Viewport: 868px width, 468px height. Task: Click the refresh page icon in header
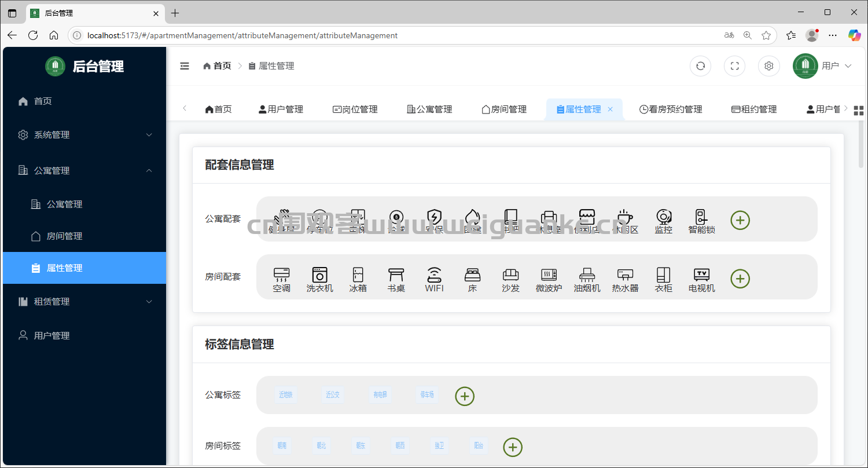[700, 66]
